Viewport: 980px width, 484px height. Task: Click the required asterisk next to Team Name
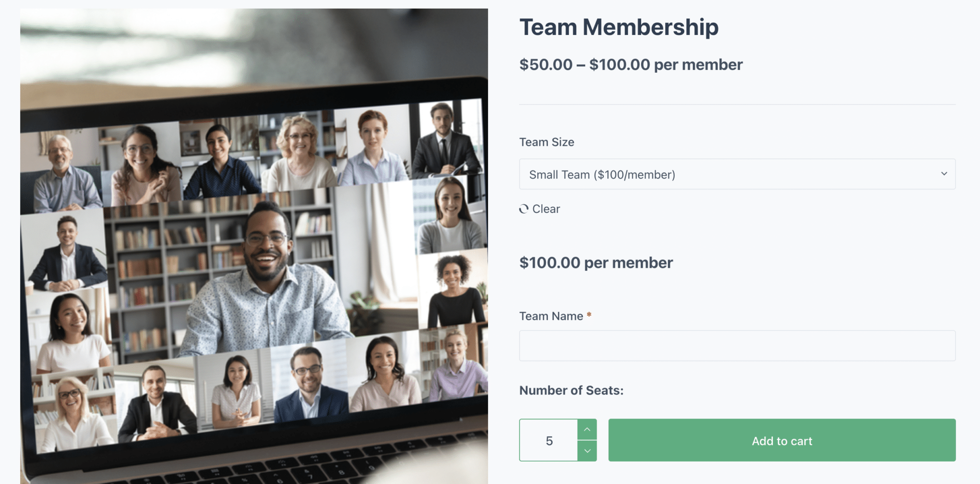(589, 315)
